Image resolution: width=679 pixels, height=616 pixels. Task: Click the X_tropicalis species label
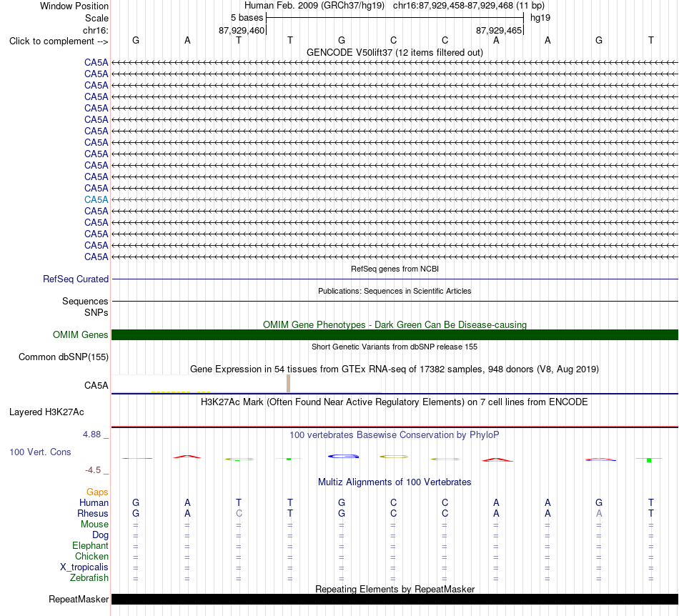tap(84, 567)
